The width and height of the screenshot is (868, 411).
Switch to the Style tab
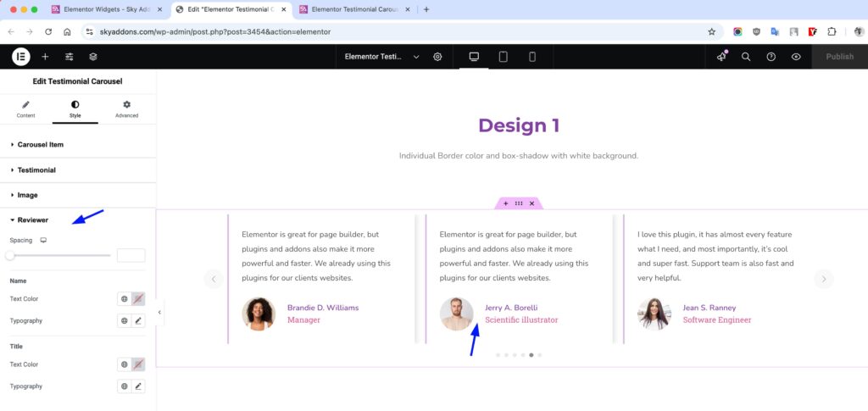[75, 109]
